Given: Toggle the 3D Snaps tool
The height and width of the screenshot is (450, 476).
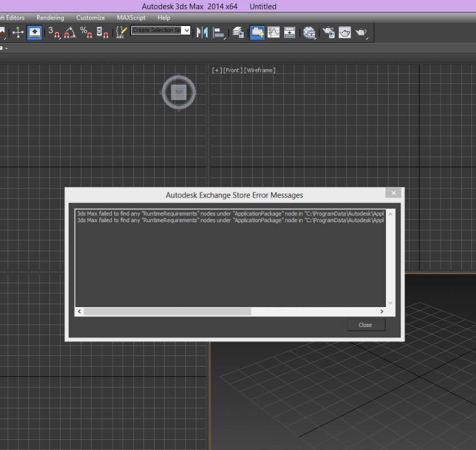Looking at the screenshot, I should pos(55,33).
